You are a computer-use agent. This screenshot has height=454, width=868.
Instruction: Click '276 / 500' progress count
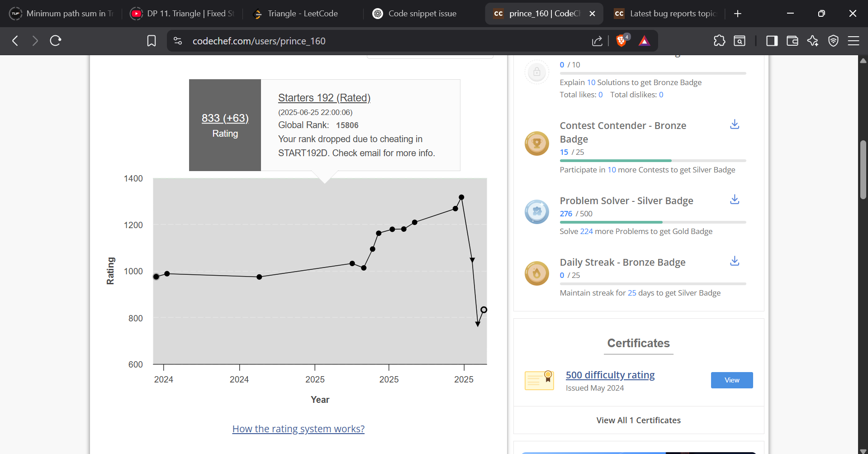tap(576, 214)
